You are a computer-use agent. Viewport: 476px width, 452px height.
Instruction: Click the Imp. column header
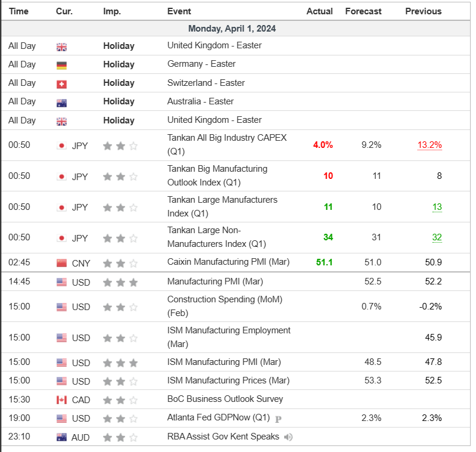pyautogui.click(x=112, y=11)
